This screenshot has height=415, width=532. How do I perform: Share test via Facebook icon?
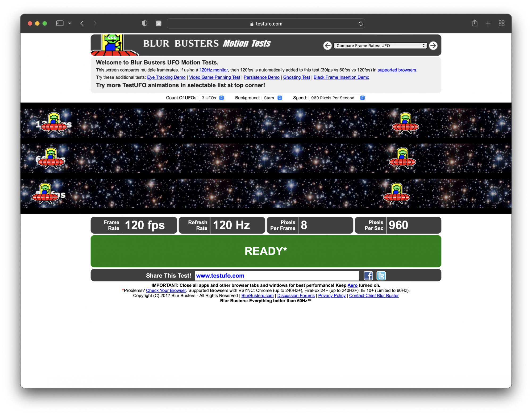[x=368, y=276]
